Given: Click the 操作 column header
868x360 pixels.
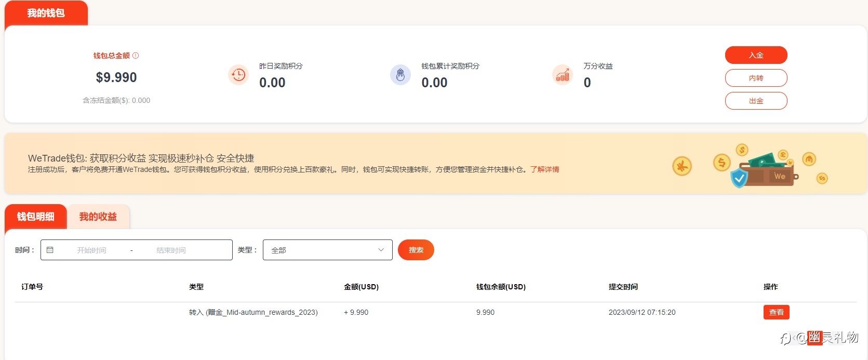Looking at the screenshot, I should click(771, 287).
